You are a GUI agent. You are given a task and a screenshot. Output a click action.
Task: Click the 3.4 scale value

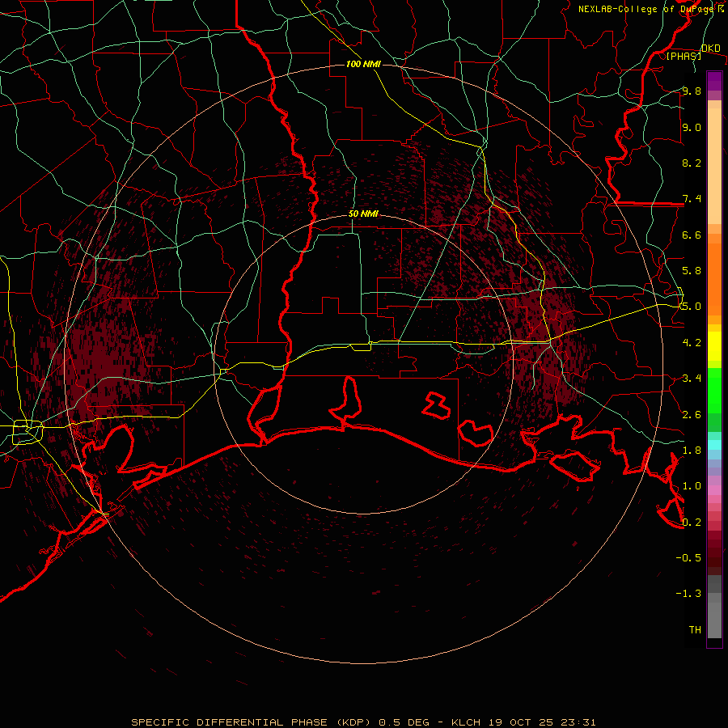692,379
